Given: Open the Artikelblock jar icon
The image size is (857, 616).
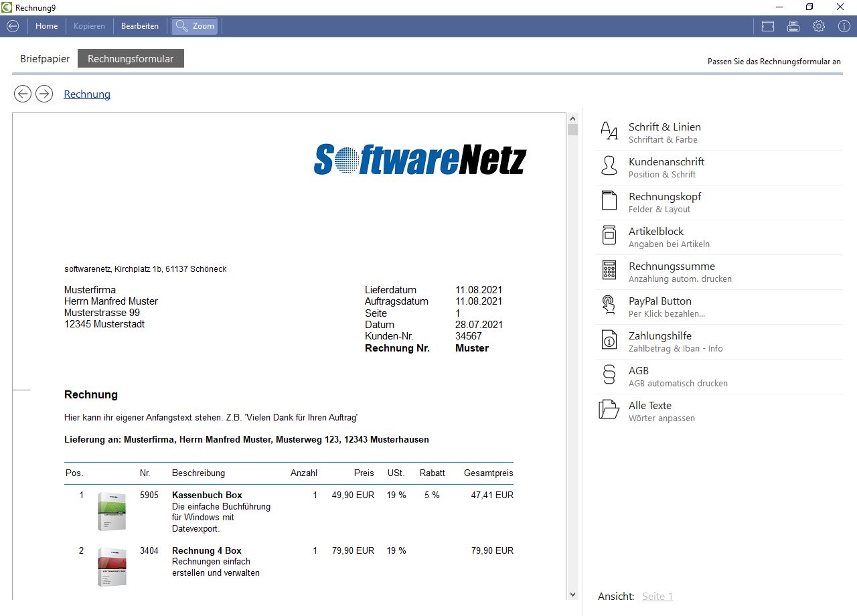Looking at the screenshot, I should click(x=609, y=236).
